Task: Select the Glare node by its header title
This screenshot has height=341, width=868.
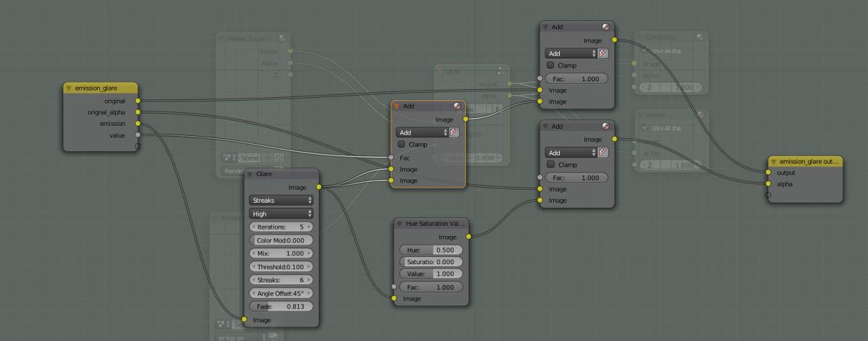Action: [264, 174]
